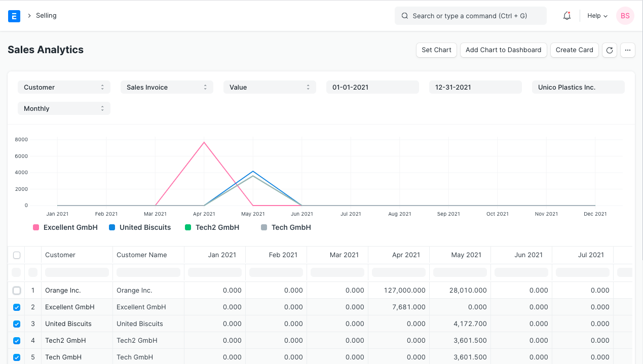The height and width of the screenshot is (364, 643).
Task: Open the Customer tree type dropdown
Action: tap(64, 87)
